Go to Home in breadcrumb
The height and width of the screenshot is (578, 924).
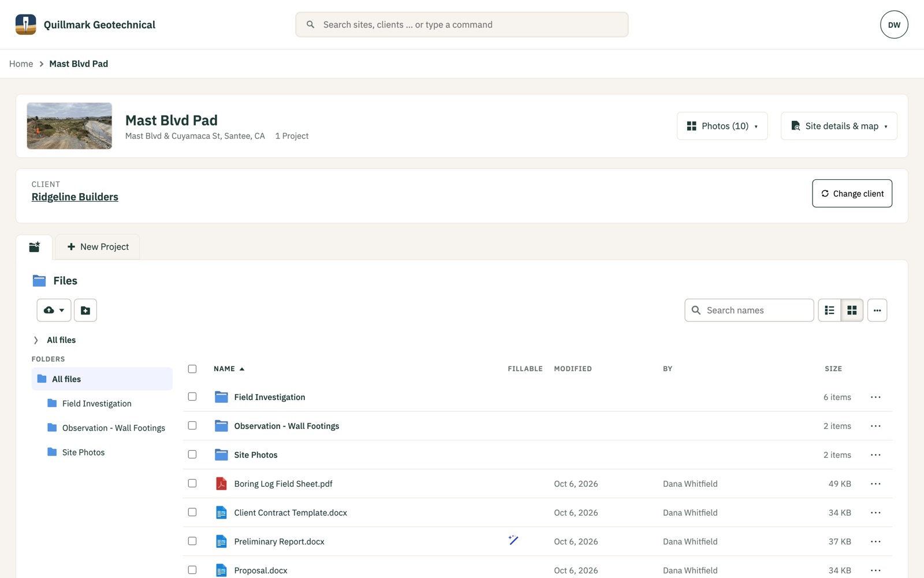pyautogui.click(x=21, y=64)
